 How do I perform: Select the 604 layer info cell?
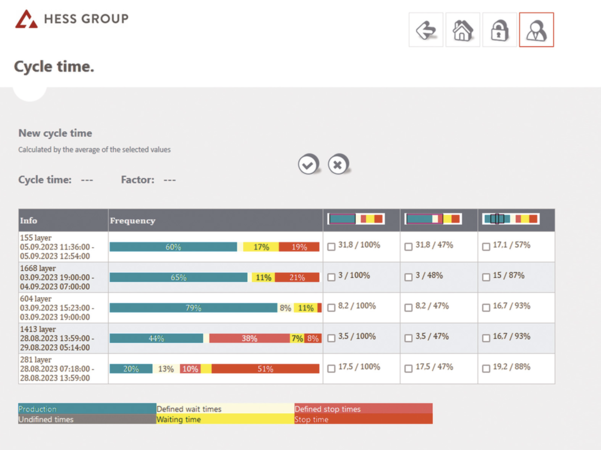click(63, 308)
